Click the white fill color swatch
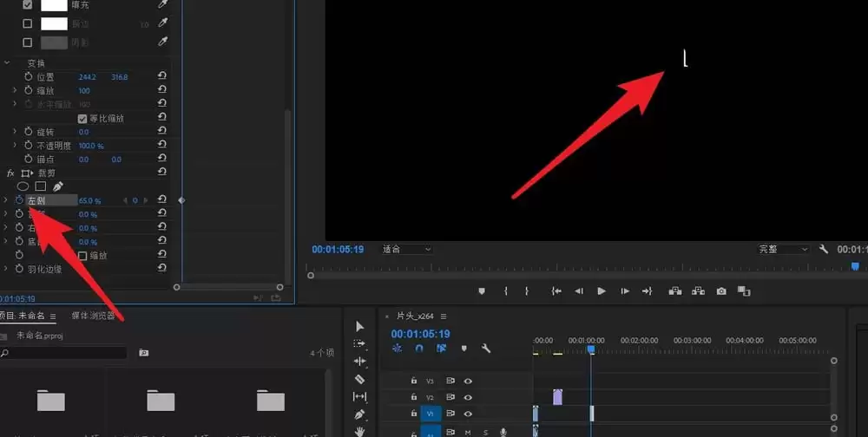 [x=54, y=5]
